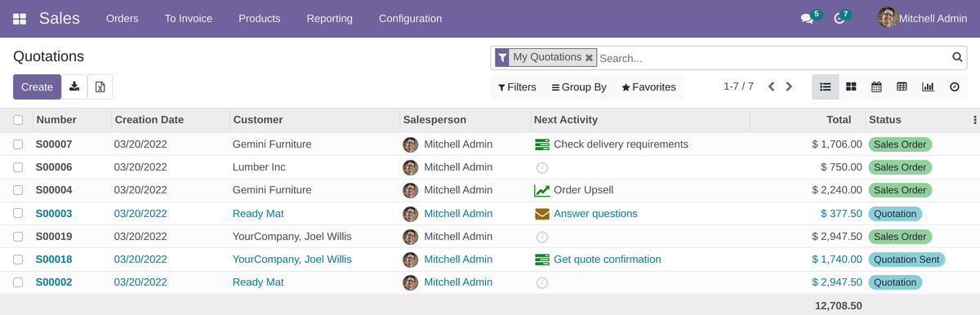
Task: Go to previous page arrow
Action: tap(772, 87)
